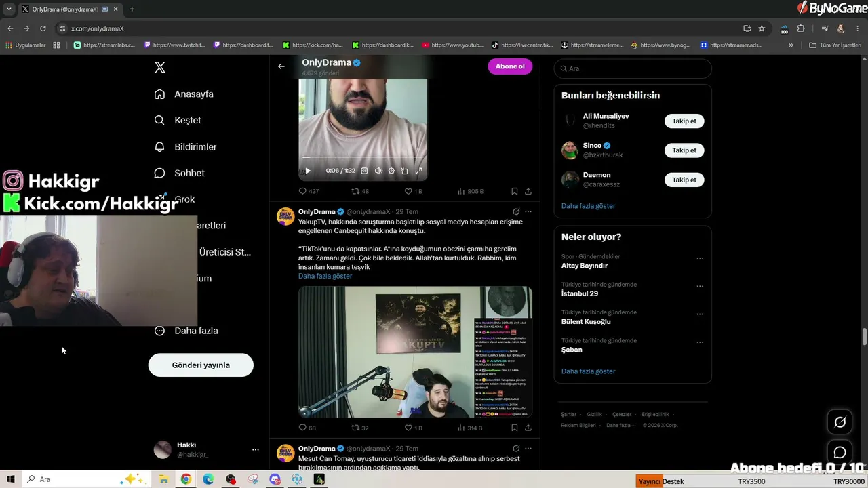Open Grok actions on the YakupTV post
Viewport: 868px width, 488px height.
tap(516, 211)
